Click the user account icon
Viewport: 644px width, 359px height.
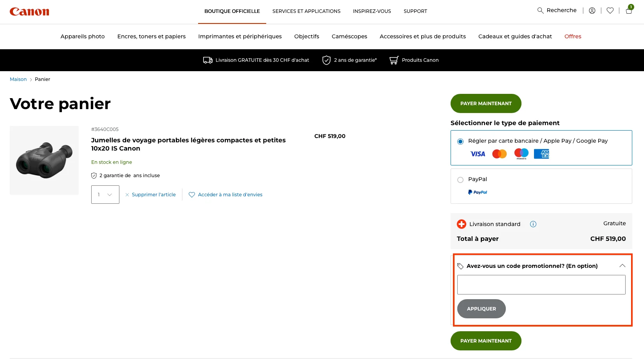coord(592,10)
